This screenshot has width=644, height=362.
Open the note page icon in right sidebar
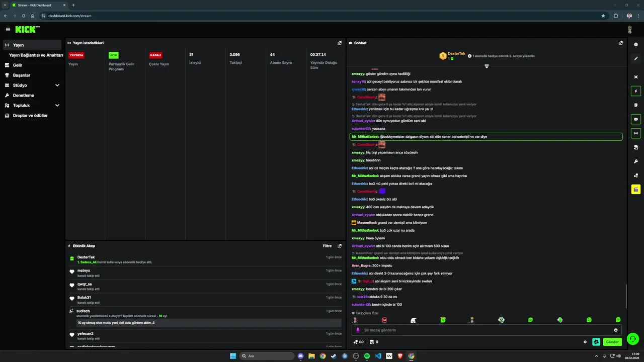point(636,105)
